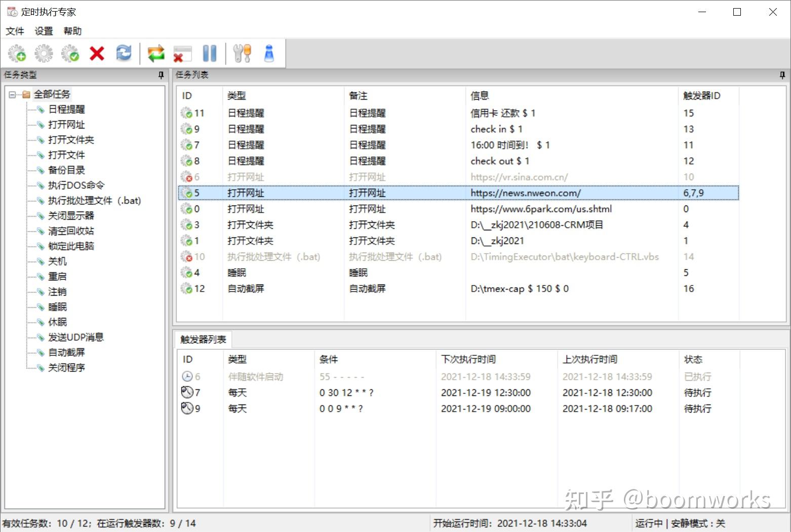
Task: Select the task row check in $ 1
Action: coord(458,129)
